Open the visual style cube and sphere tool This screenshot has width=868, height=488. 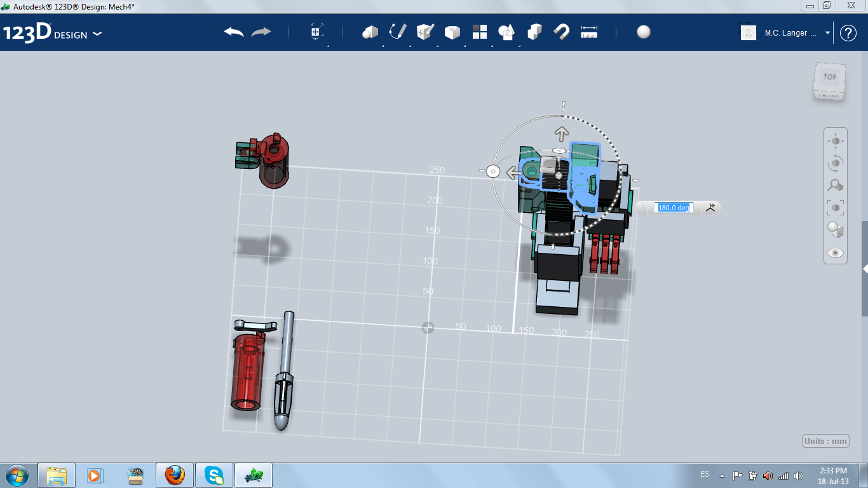836,229
